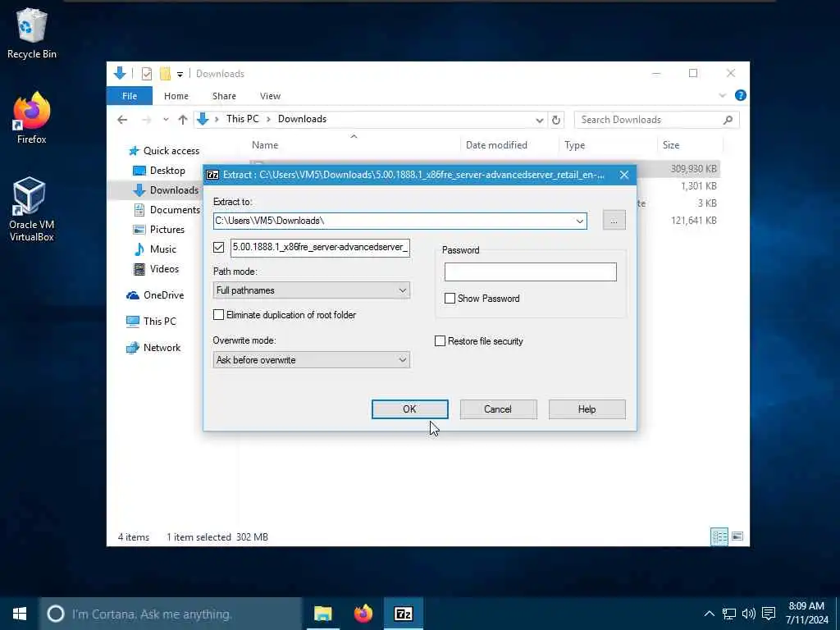Show hidden system tray icons
The height and width of the screenshot is (630, 840).
point(710,614)
